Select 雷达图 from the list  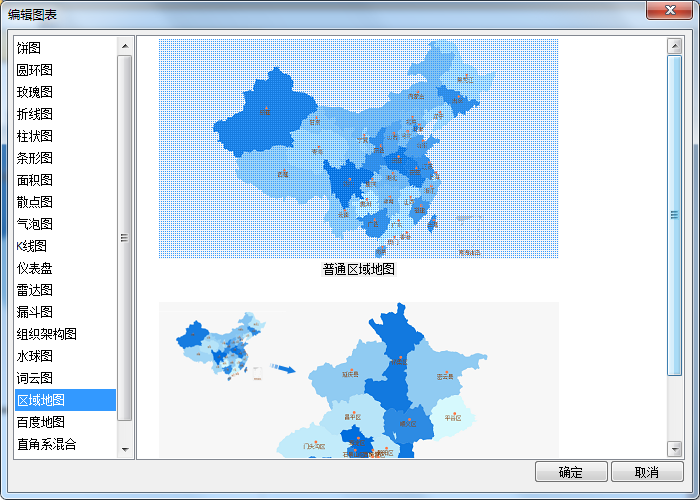pos(34,290)
